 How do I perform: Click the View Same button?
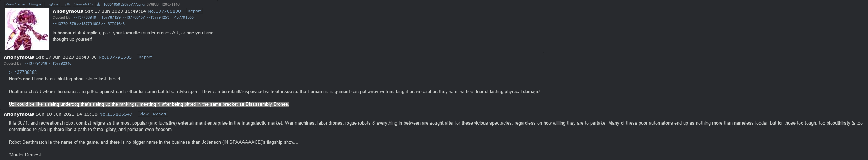[15, 4]
